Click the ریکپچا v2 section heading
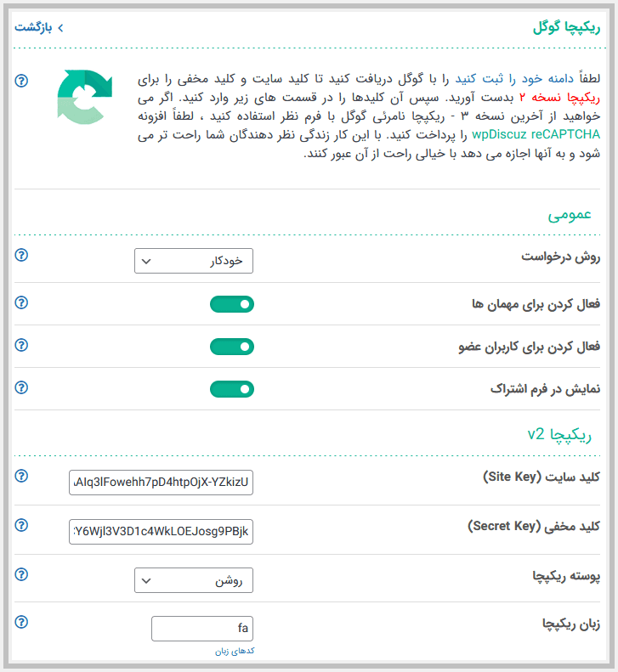The image size is (618, 672). [559, 435]
